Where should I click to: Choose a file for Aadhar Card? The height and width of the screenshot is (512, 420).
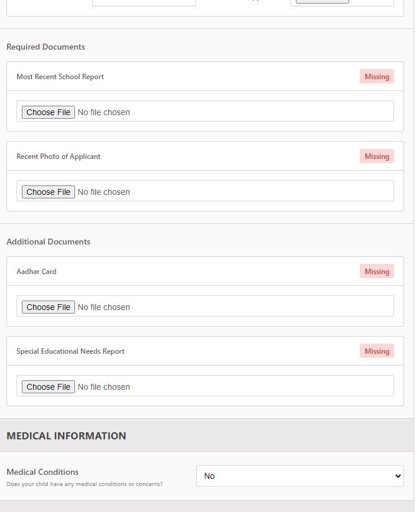pos(48,307)
